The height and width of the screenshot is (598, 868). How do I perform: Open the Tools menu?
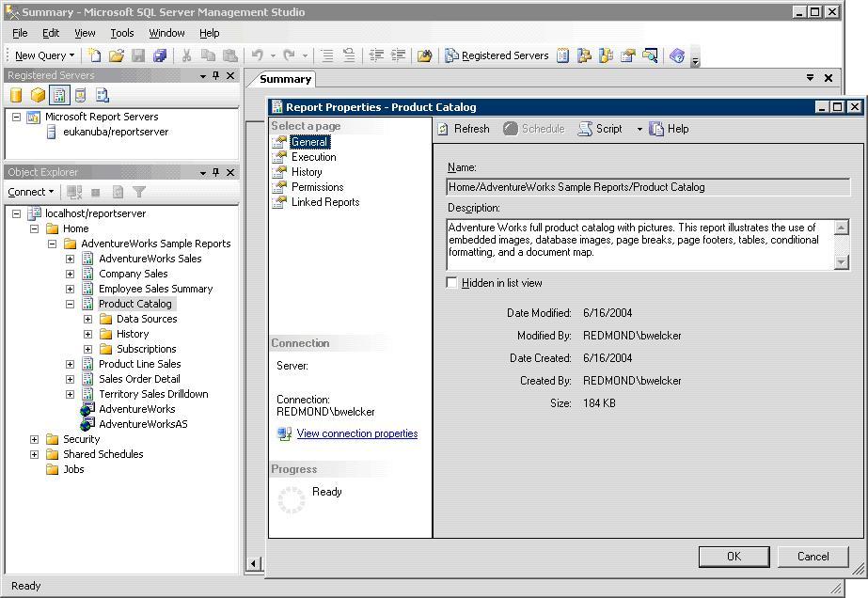pos(122,33)
